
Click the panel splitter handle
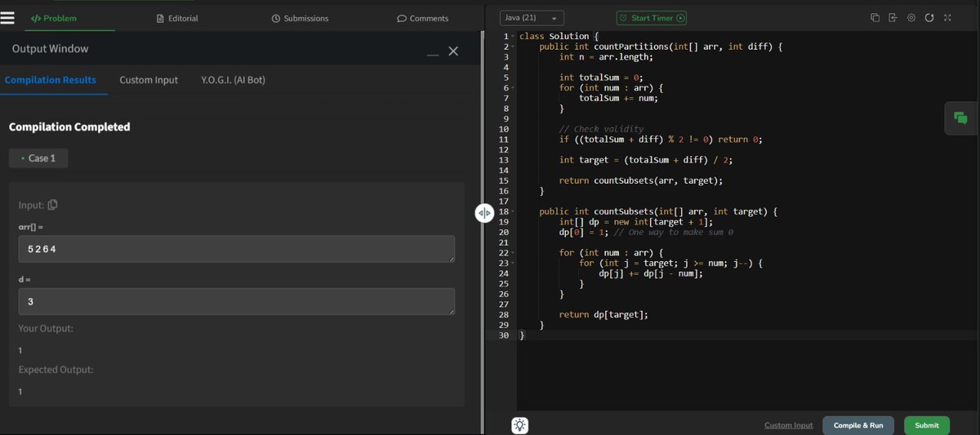(483, 213)
